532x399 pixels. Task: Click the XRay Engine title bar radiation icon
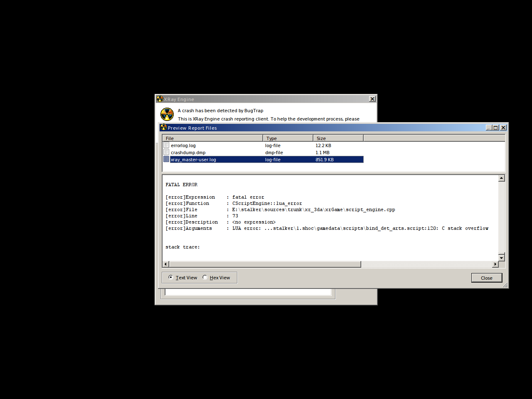click(160, 99)
